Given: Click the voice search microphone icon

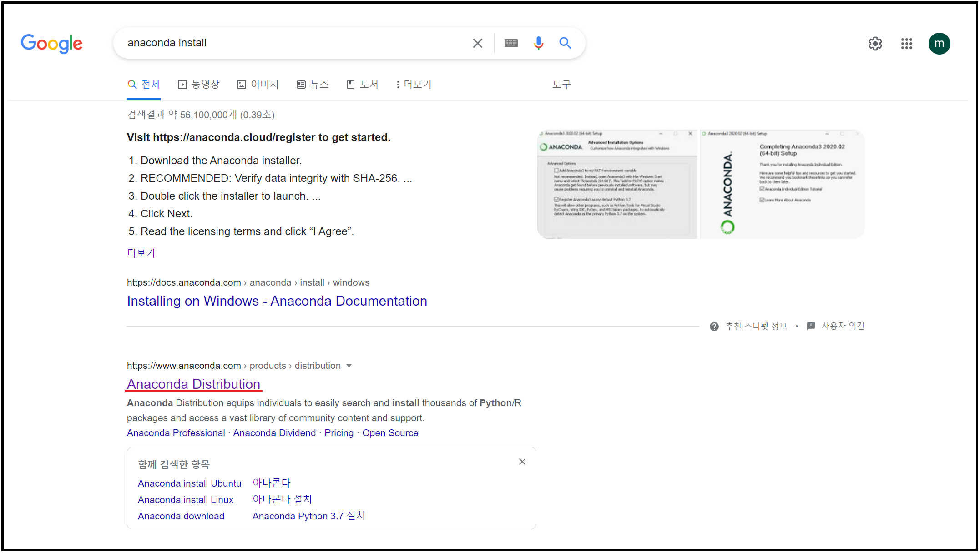Looking at the screenshot, I should (538, 43).
